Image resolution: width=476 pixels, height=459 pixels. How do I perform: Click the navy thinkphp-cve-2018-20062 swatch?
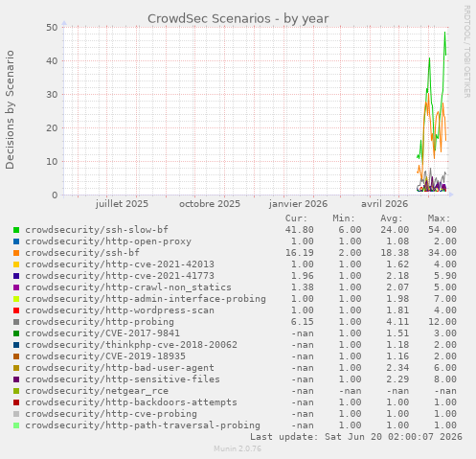(16, 345)
